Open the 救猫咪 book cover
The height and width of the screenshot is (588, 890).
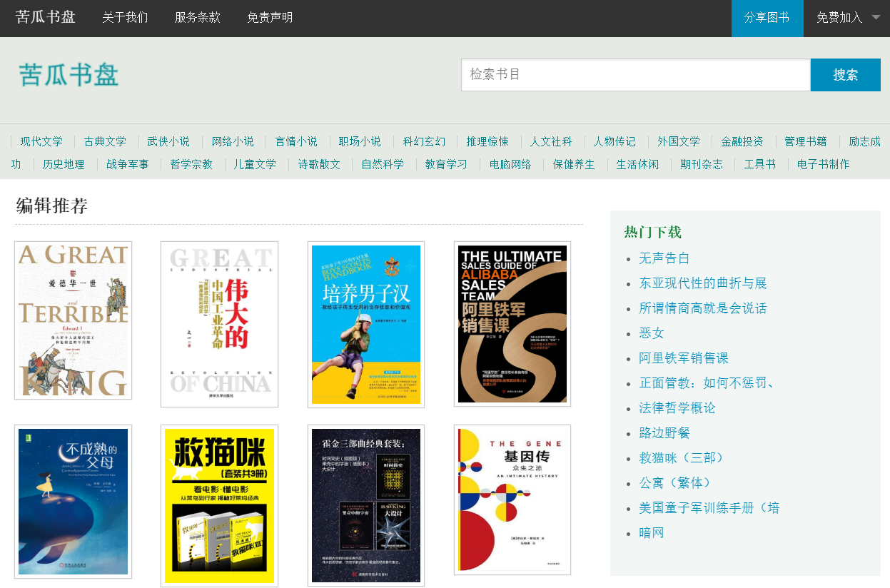coord(219,506)
